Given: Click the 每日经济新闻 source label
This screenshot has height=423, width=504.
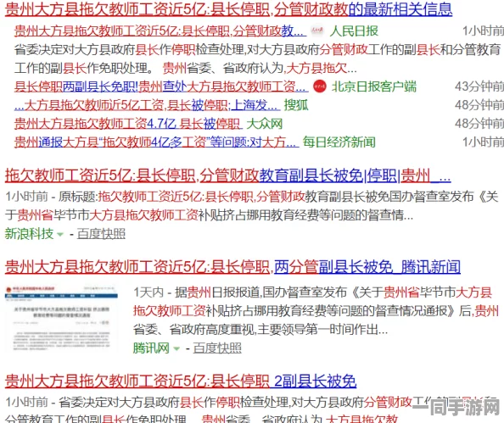Looking at the screenshot, I should point(339,142).
